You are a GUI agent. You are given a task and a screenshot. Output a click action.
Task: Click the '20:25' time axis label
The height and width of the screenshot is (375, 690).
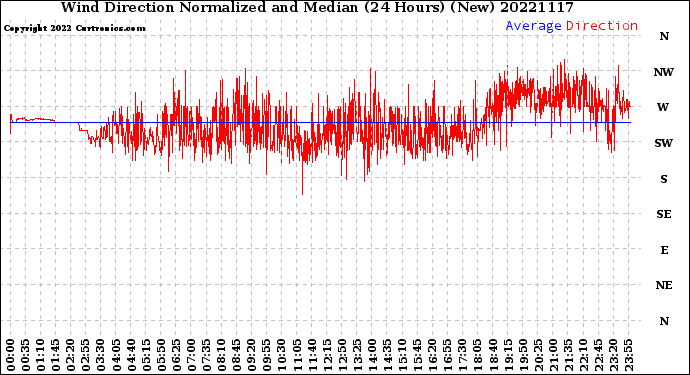(538, 355)
